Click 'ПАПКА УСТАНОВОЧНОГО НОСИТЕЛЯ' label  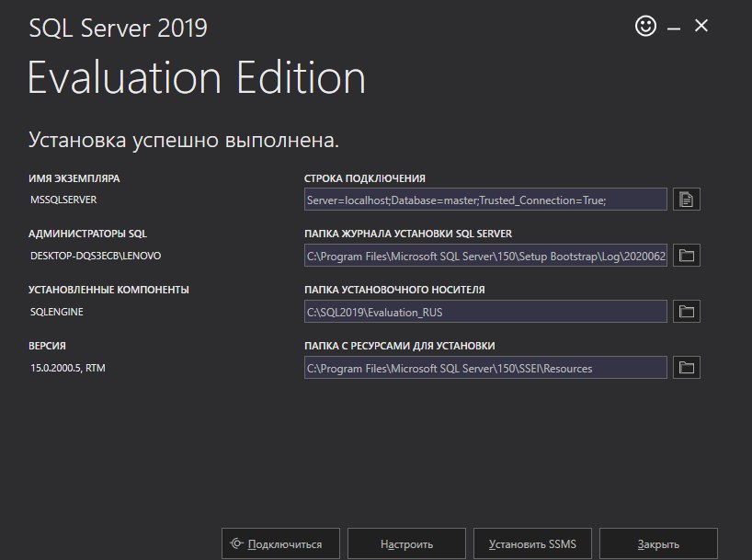pyautogui.click(x=394, y=290)
